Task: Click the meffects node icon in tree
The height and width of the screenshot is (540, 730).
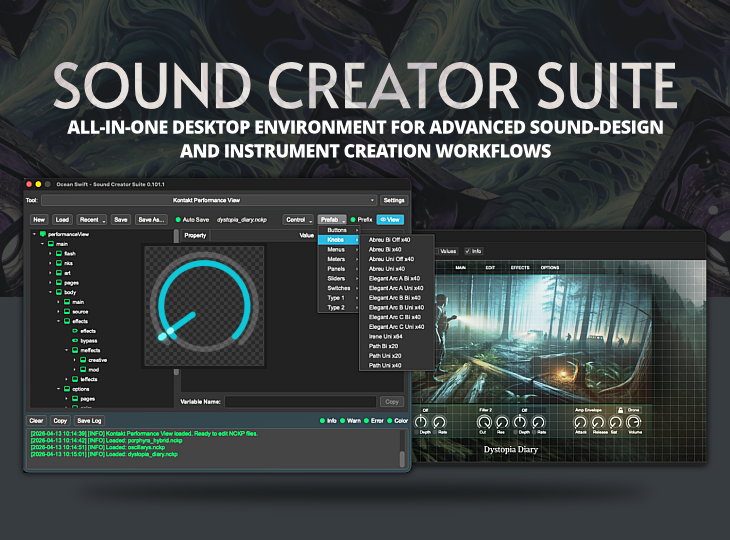Action: point(75,350)
